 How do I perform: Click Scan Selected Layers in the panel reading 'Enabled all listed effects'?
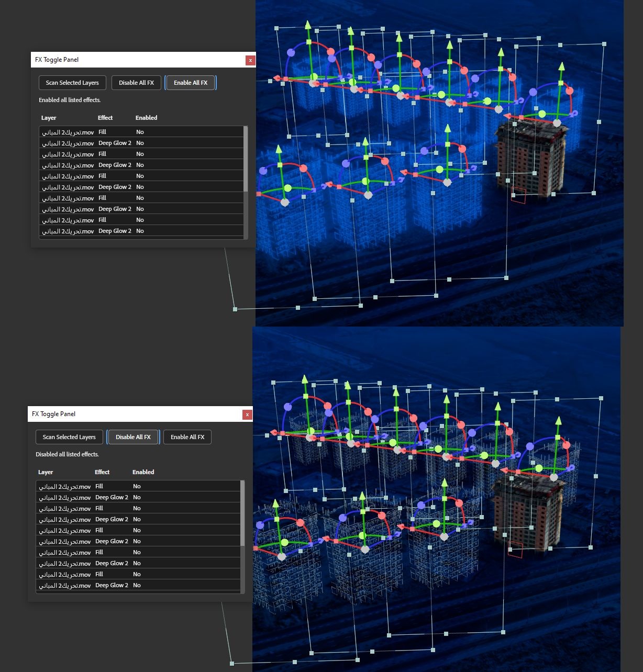click(x=72, y=83)
